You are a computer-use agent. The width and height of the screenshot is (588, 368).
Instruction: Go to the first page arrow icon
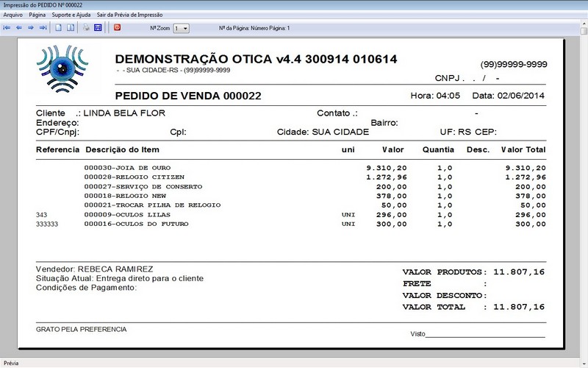pos(7,28)
